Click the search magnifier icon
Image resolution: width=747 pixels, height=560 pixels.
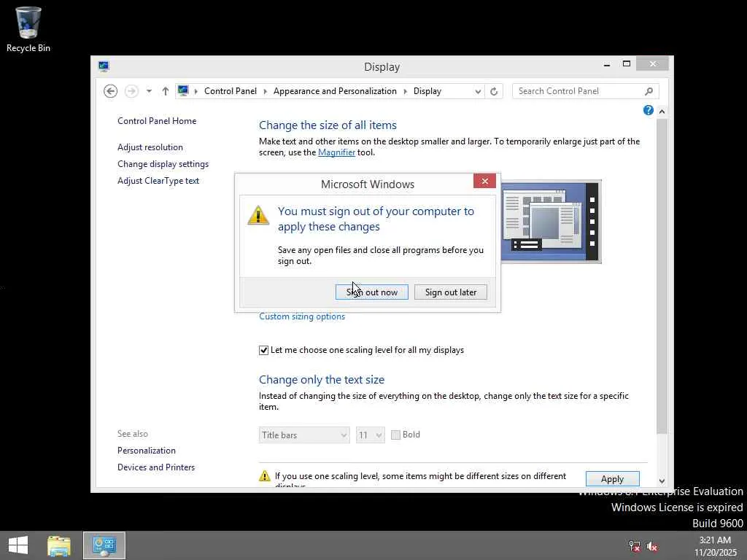click(649, 91)
